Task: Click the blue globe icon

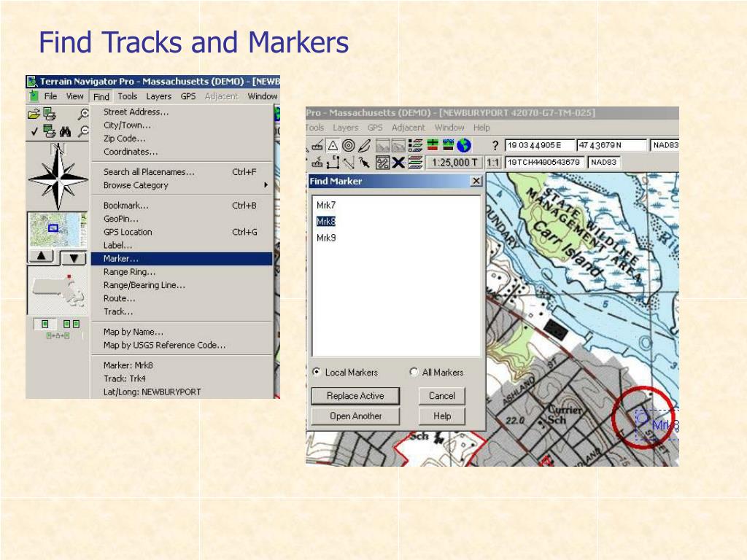Action: [x=464, y=145]
